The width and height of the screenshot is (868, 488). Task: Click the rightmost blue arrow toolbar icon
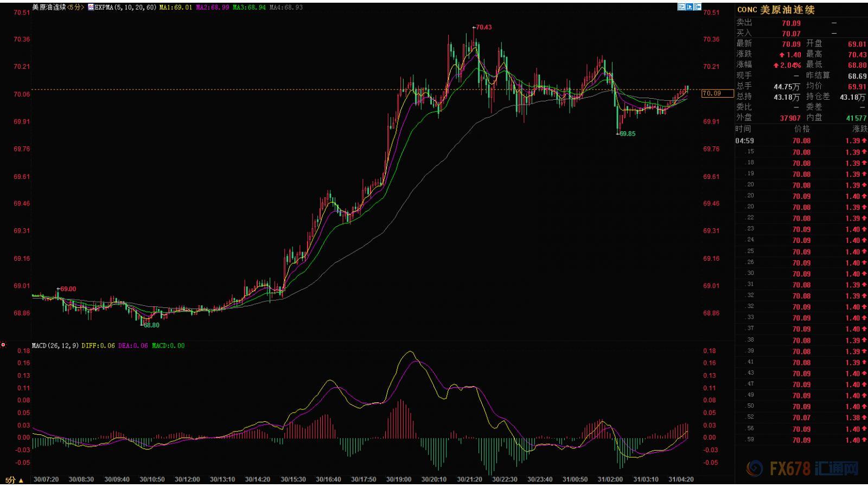[698, 7]
